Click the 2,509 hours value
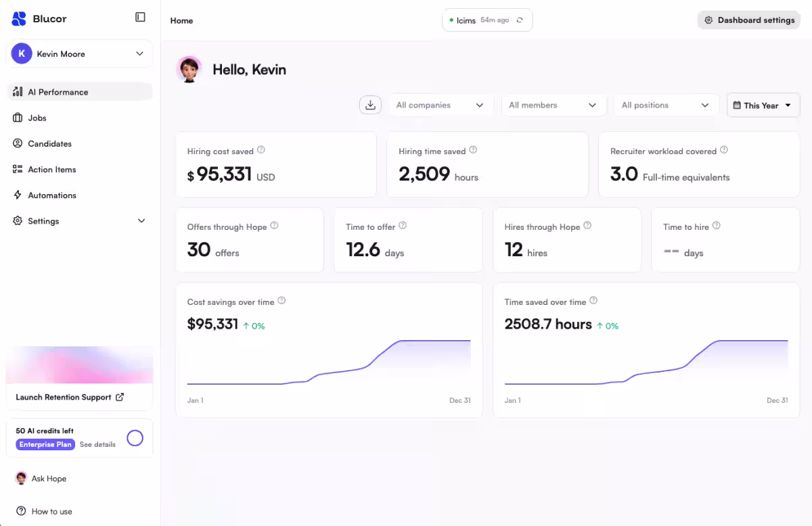The height and width of the screenshot is (526, 812). pyautogui.click(x=438, y=174)
